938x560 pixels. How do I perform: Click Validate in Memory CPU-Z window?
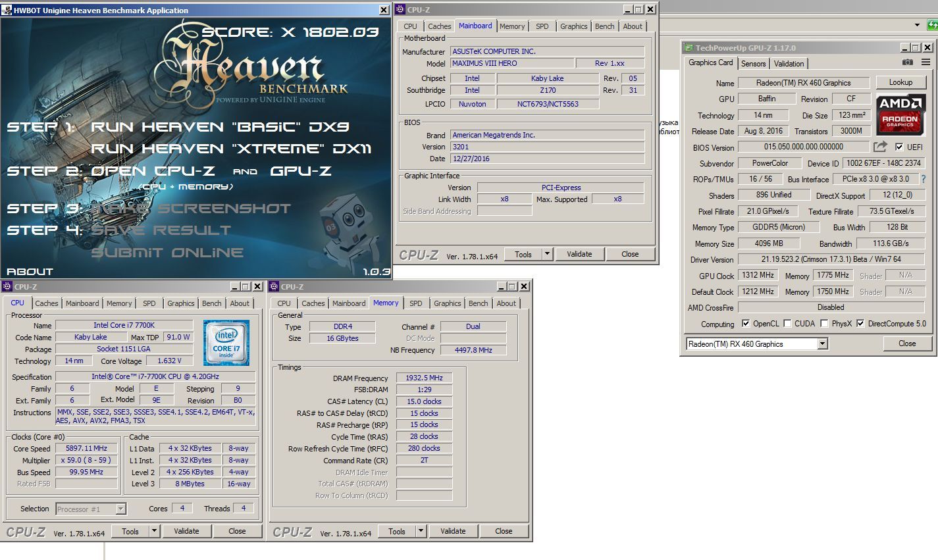pos(453,531)
